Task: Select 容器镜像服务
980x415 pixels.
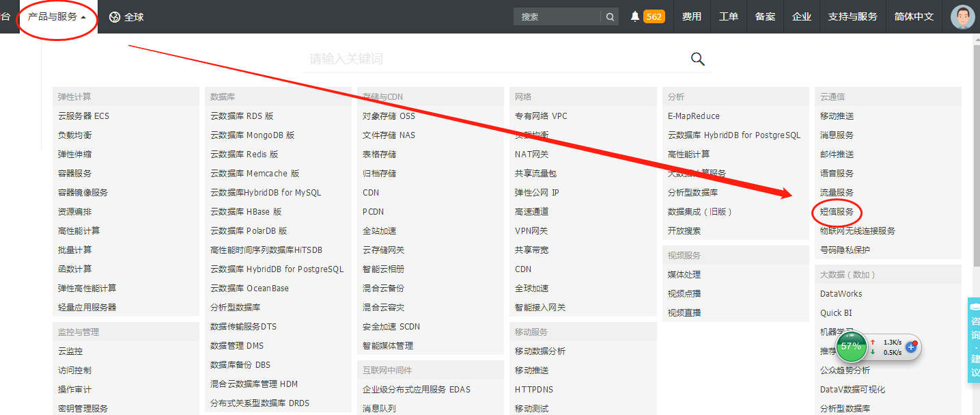Action: [x=83, y=193]
